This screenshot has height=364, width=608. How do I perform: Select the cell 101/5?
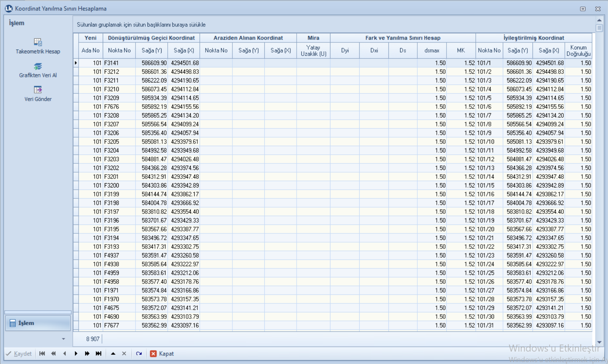coord(489,98)
